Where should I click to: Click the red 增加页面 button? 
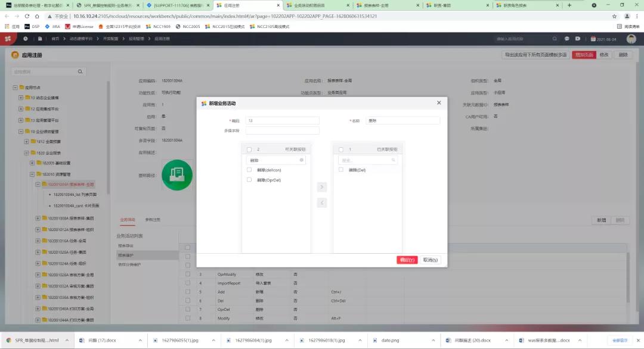[x=584, y=55]
